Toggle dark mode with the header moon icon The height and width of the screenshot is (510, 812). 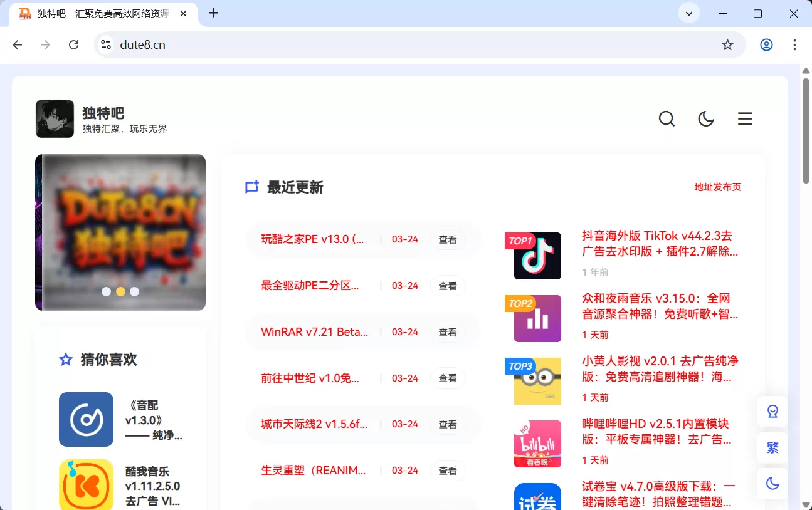click(x=706, y=118)
